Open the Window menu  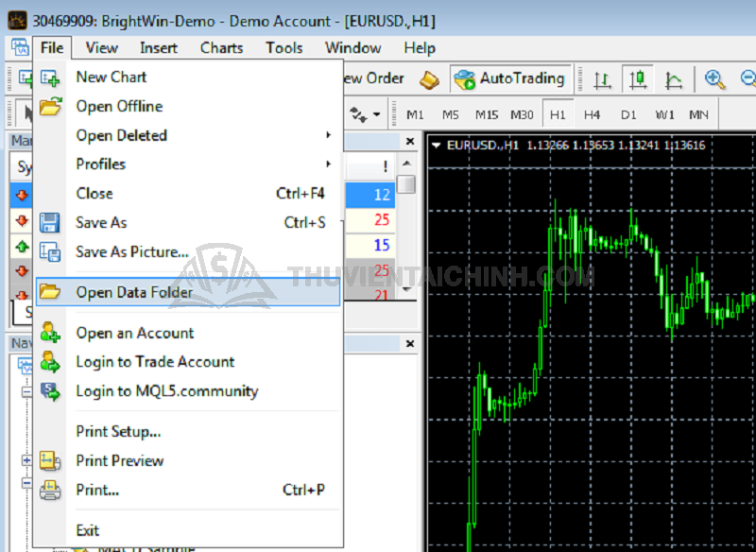tap(353, 47)
